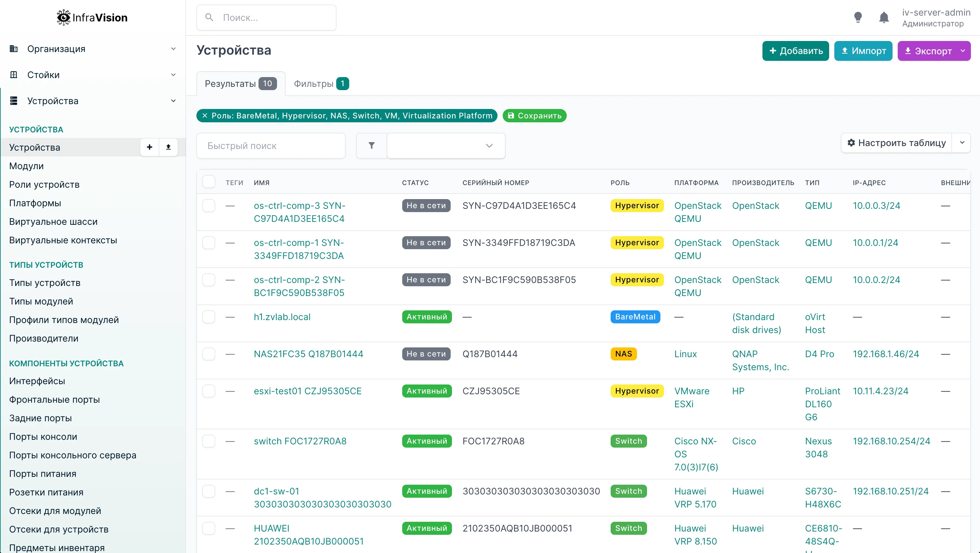Click inside the Быстрый поиск field
Image resolution: width=980 pixels, height=553 pixels.
pos(271,146)
